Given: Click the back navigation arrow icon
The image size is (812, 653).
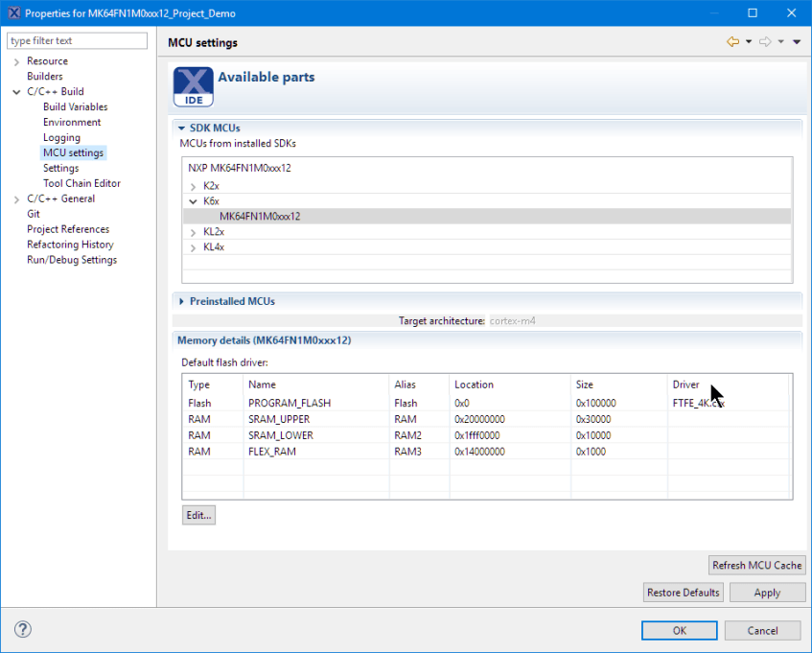Looking at the screenshot, I should [x=733, y=42].
